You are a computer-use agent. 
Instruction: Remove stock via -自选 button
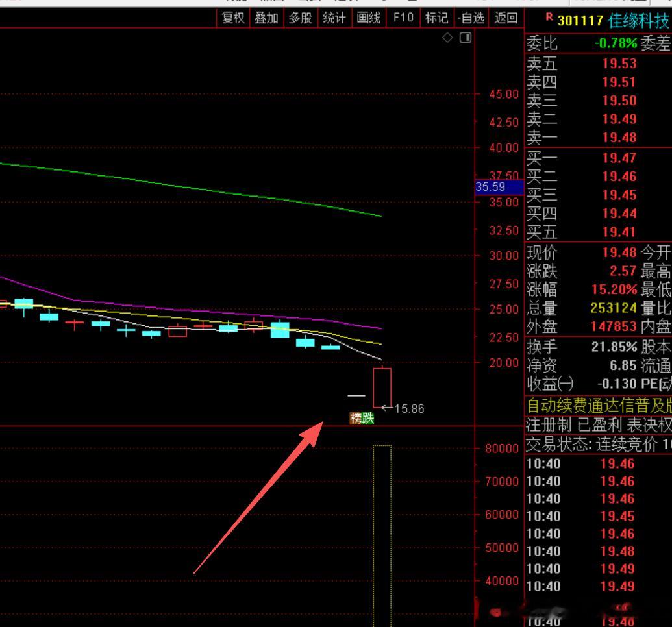pos(471,18)
